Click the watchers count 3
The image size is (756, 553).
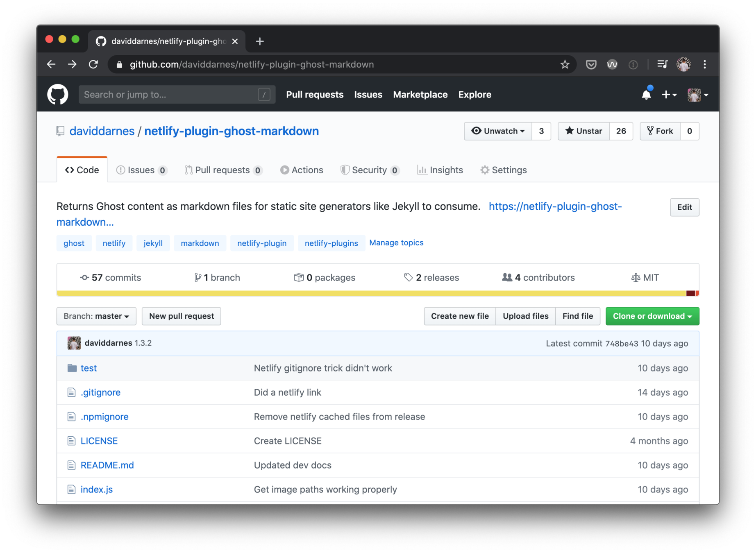pyautogui.click(x=541, y=131)
